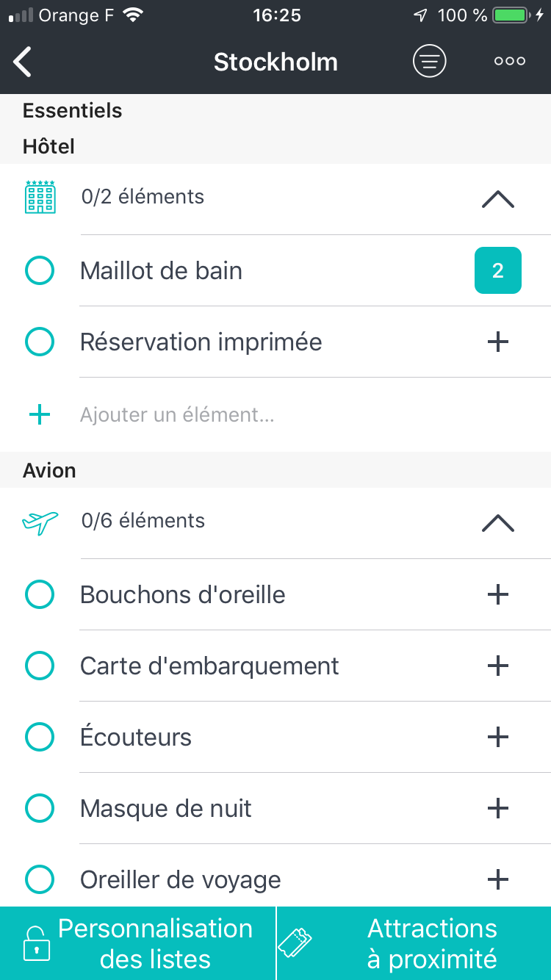Tap plus icon beside Masque de nuit
Image resolution: width=551 pixels, height=980 pixels.
point(498,808)
